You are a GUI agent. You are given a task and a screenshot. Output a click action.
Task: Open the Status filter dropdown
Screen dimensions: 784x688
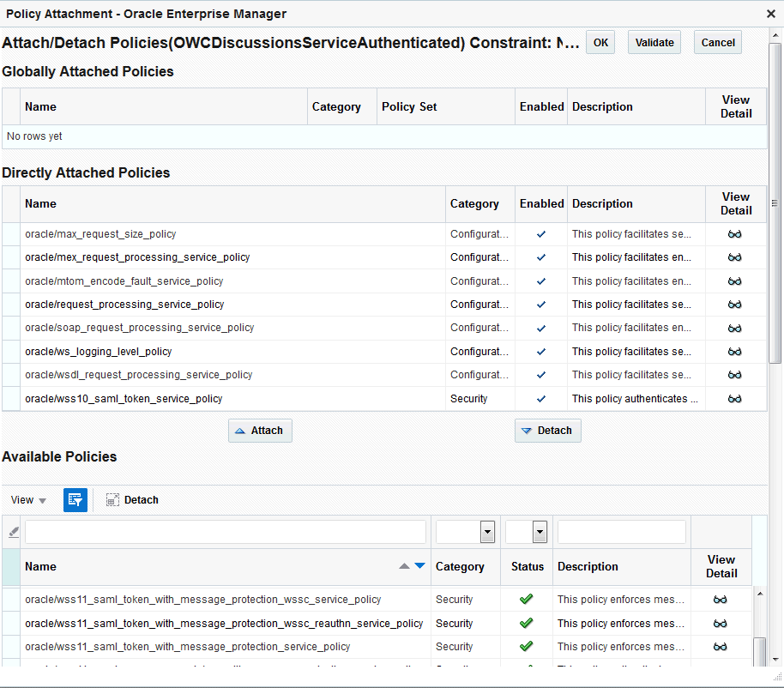[x=537, y=531]
